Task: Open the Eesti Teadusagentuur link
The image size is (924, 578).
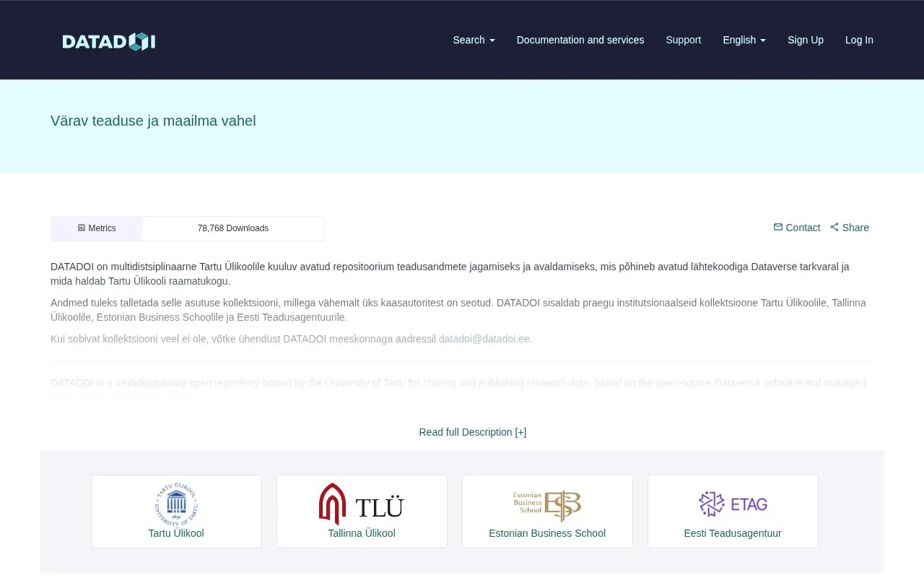Action: click(733, 533)
